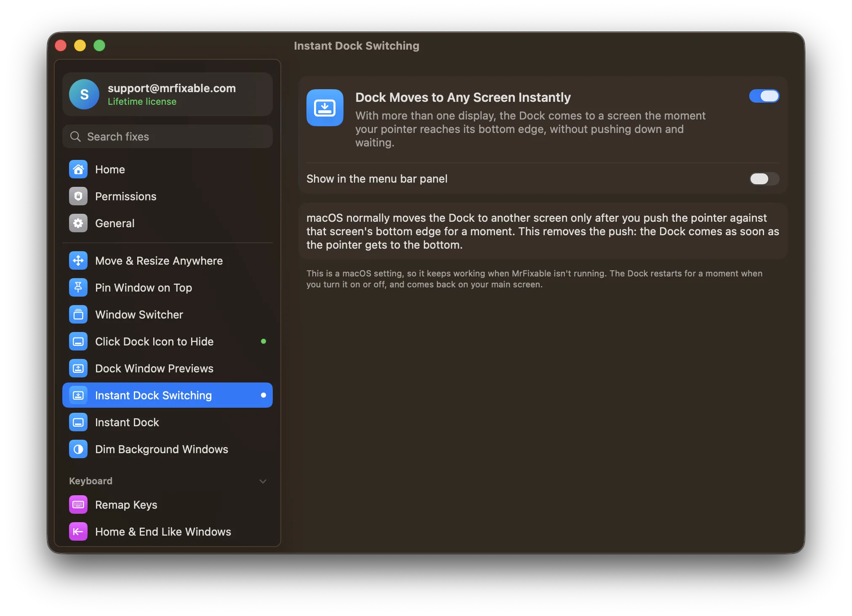
Task: Click the General gear icon
Action: [x=78, y=223]
